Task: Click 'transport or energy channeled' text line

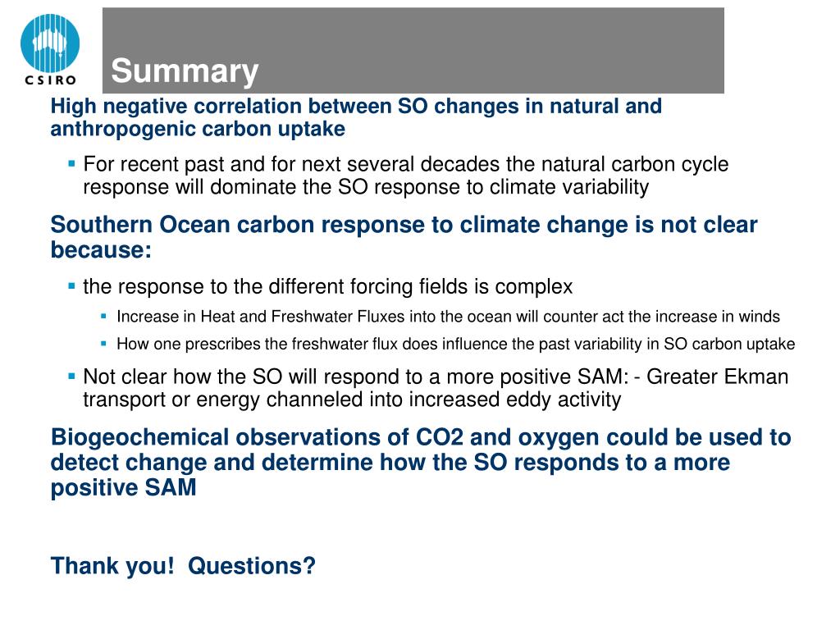Action: tap(352, 399)
